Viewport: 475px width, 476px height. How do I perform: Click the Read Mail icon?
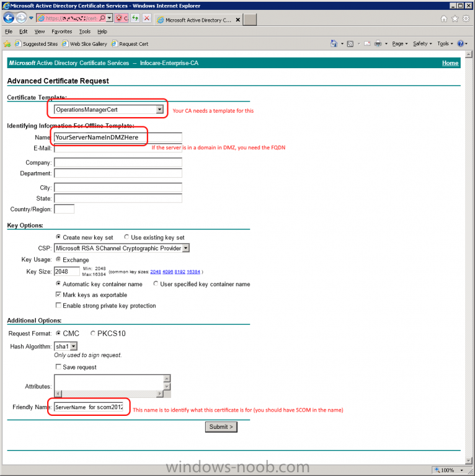point(367,44)
